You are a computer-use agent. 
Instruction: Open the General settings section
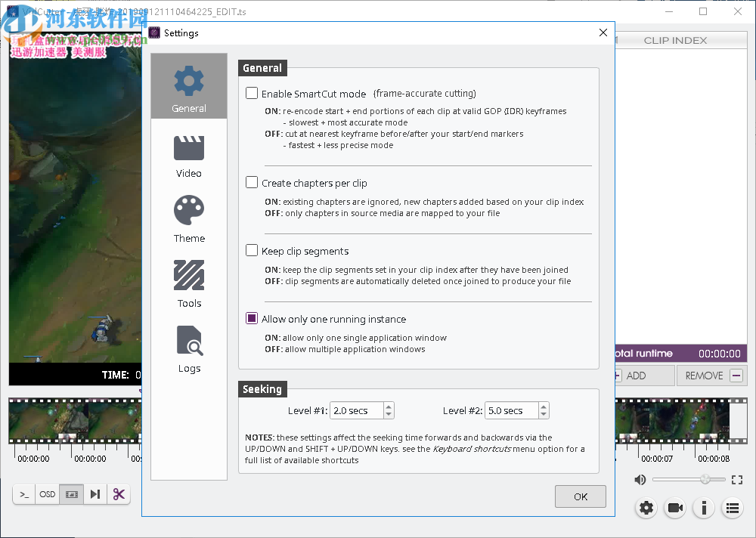(x=189, y=86)
